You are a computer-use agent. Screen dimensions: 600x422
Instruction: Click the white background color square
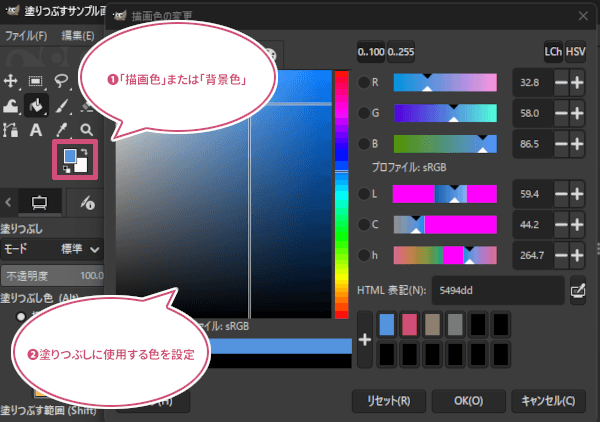(82, 165)
